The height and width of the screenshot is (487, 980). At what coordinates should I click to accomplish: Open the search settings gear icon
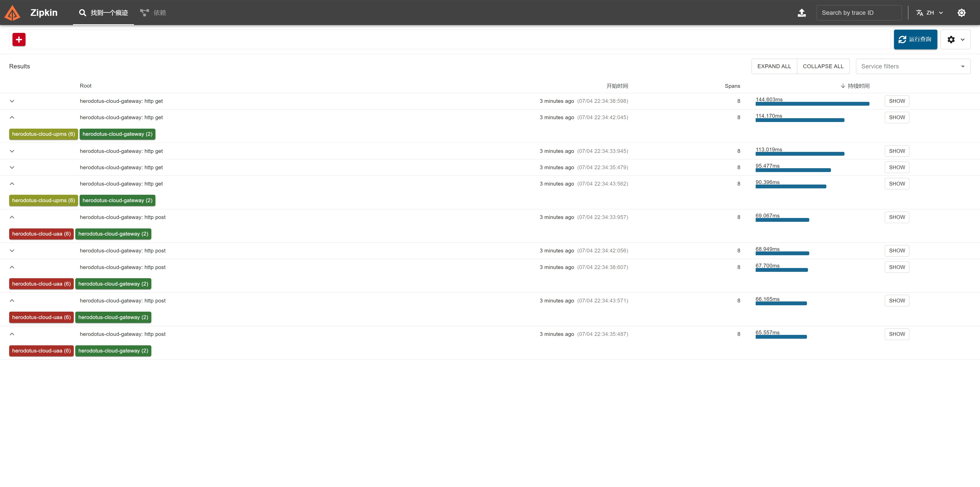[951, 40]
